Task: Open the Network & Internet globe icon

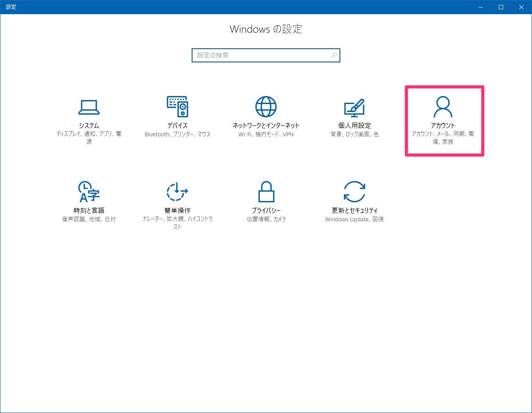Action: (266, 106)
